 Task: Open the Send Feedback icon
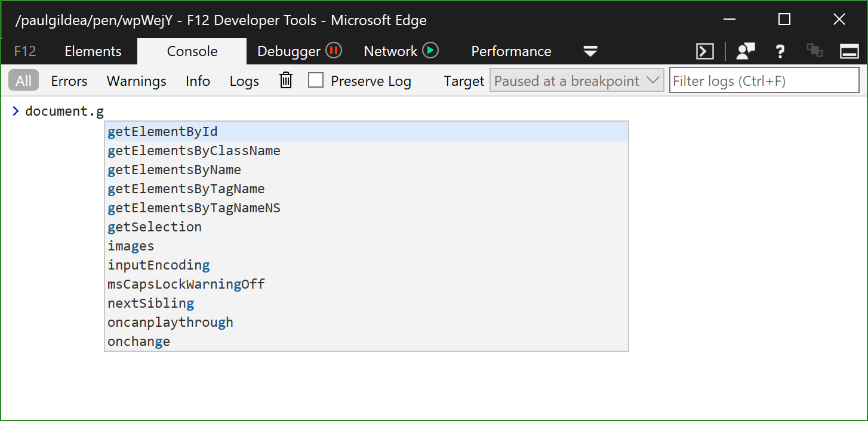[744, 51]
